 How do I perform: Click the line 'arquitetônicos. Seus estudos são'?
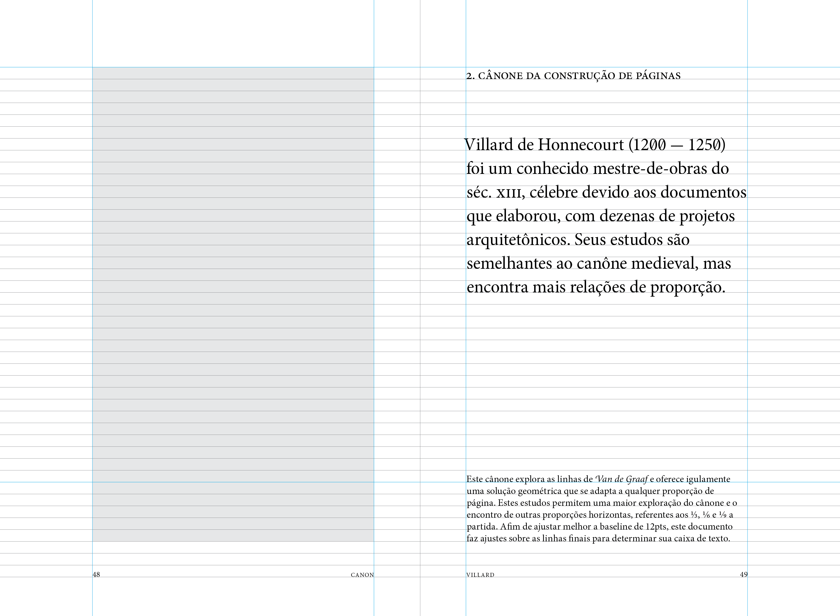pos(578,240)
